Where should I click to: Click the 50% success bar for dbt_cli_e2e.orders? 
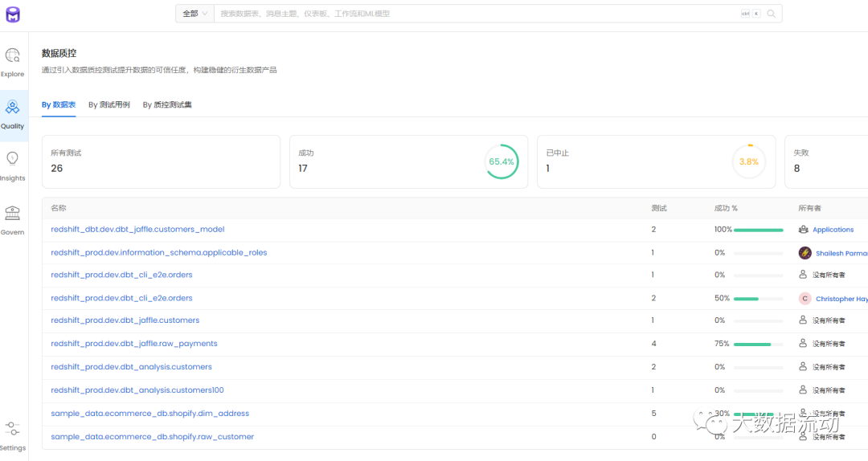click(759, 298)
